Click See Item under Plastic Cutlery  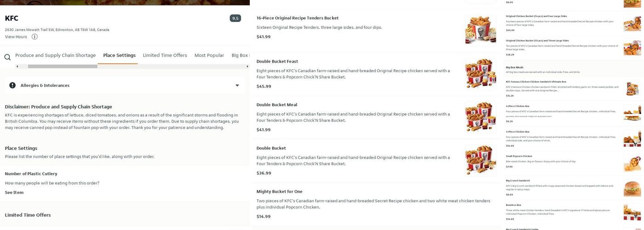(14, 192)
